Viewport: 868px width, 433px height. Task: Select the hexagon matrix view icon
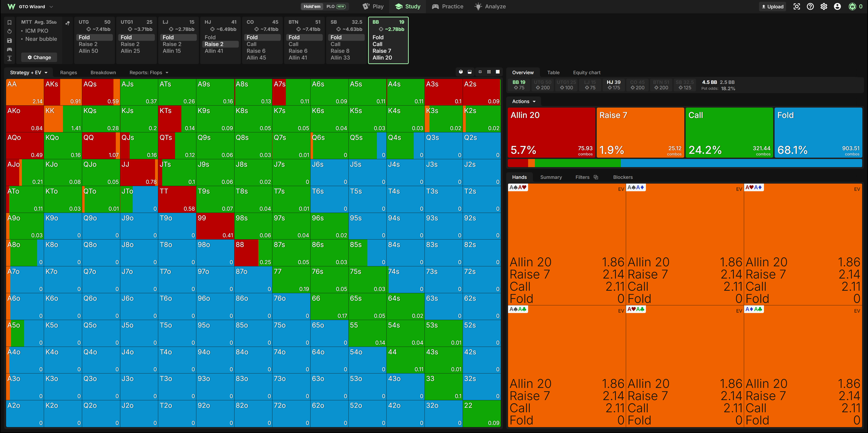[461, 72]
